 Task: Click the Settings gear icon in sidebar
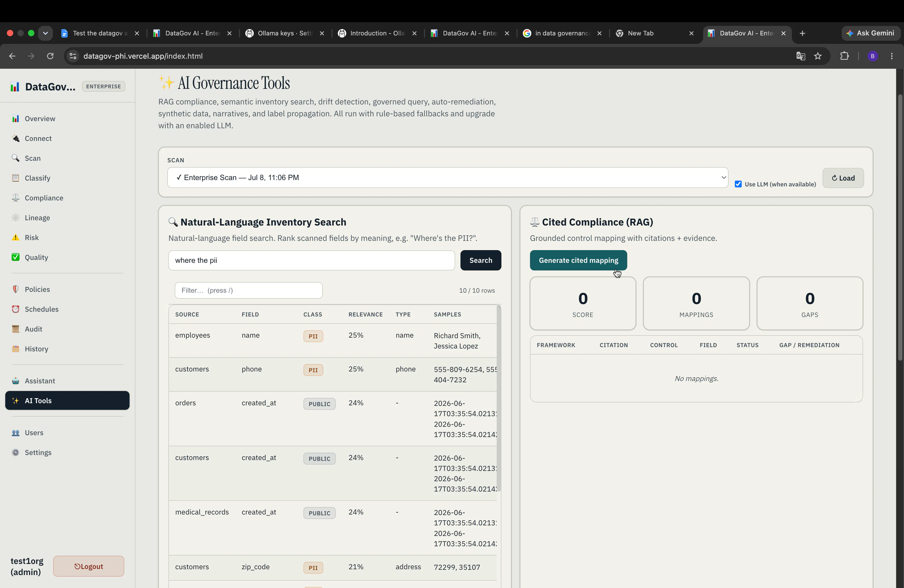click(x=16, y=452)
